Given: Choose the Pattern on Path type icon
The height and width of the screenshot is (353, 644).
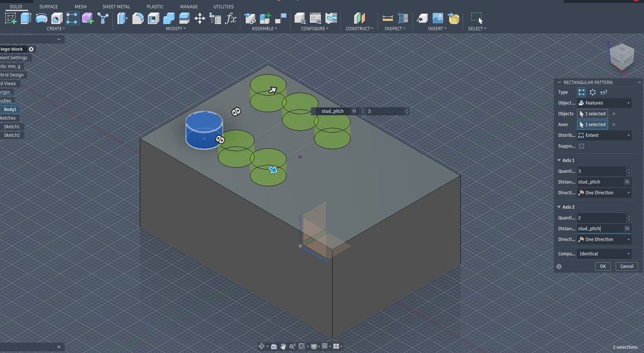Looking at the screenshot, I should coord(603,92).
